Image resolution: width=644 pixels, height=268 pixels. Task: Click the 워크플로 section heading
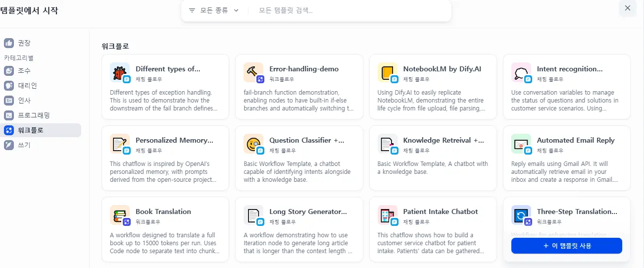click(115, 46)
